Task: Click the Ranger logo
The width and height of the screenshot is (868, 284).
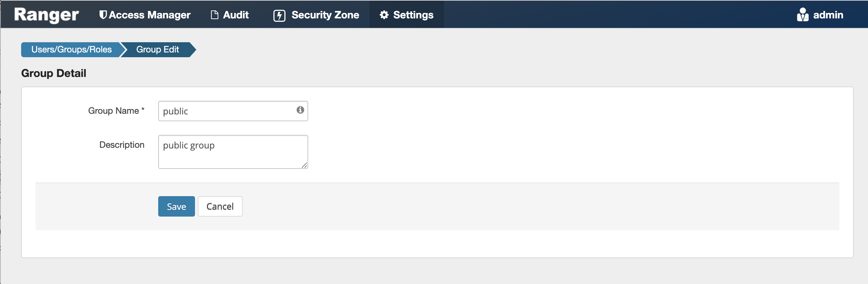Action: click(x=46, y=15)
